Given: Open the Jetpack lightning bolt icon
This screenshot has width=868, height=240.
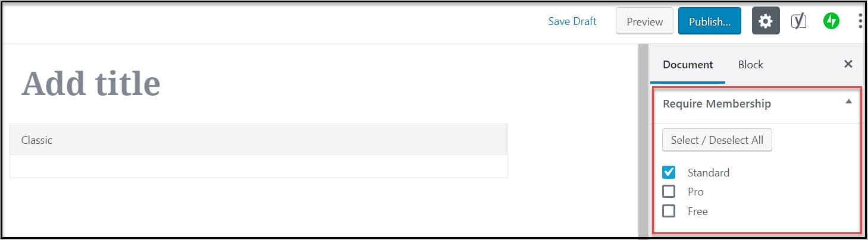Looking at the screenshot, I should [831, 21].
